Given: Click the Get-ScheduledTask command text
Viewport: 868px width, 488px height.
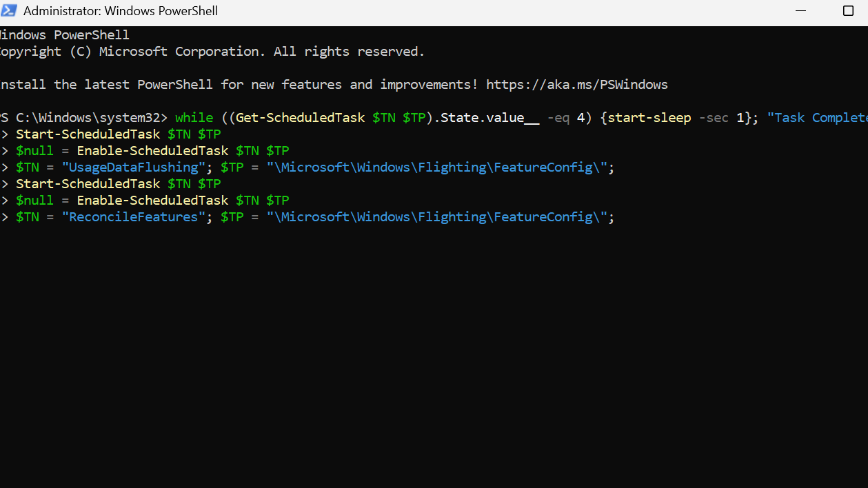Looking at the screenshot, I should click(300, 118).
